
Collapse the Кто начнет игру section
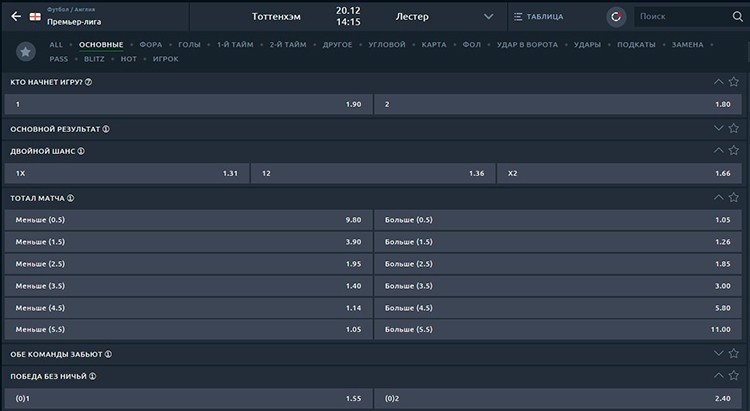click(718, 82)
